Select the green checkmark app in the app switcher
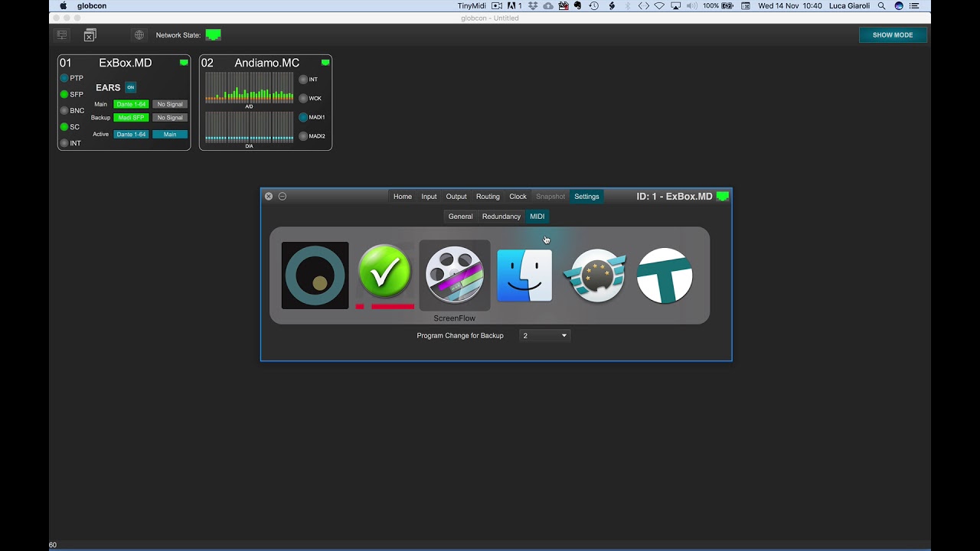The width and height of the screenshot is (980, 551). coord(384,272)
